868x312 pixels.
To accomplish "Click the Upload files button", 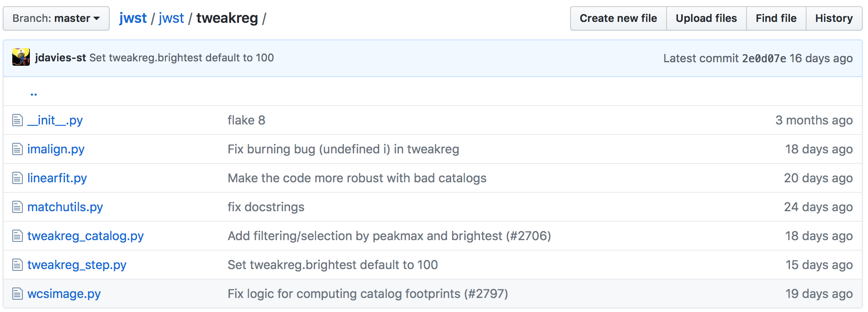I will pos(706,18).
